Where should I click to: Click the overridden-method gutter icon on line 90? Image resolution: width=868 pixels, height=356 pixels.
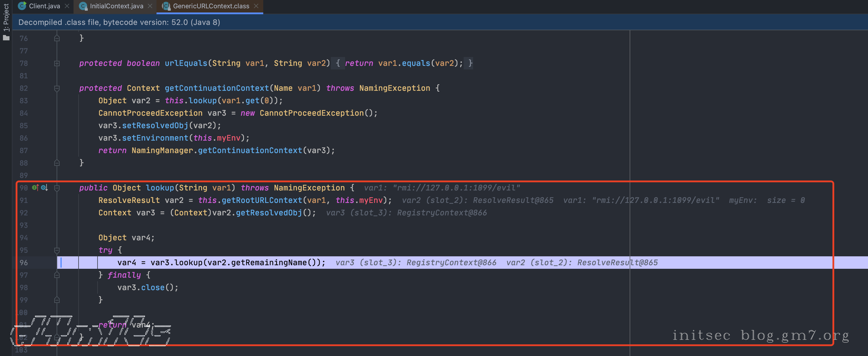[44, 187]
